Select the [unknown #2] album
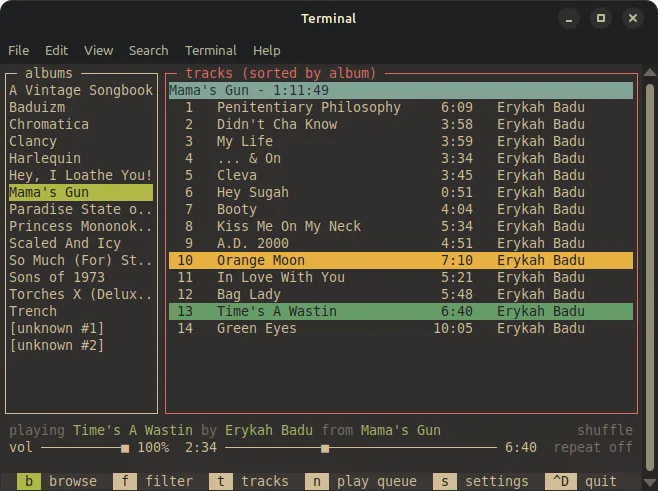The image size is (658, 491). 81,345
